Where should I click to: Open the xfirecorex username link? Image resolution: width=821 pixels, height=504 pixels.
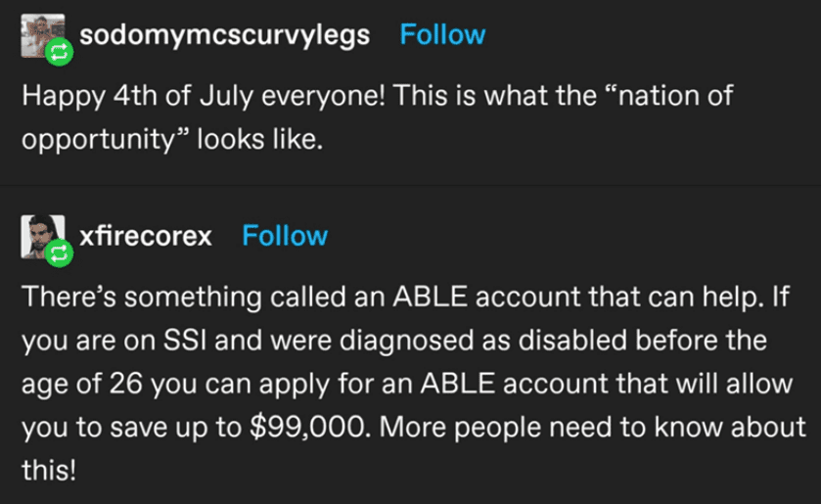pos(146,236)
